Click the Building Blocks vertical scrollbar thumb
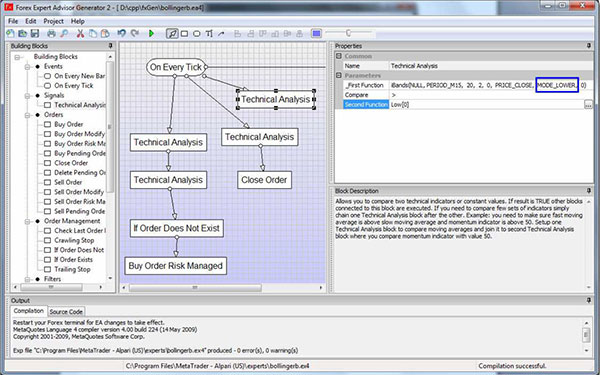 [x=110, y=126]
